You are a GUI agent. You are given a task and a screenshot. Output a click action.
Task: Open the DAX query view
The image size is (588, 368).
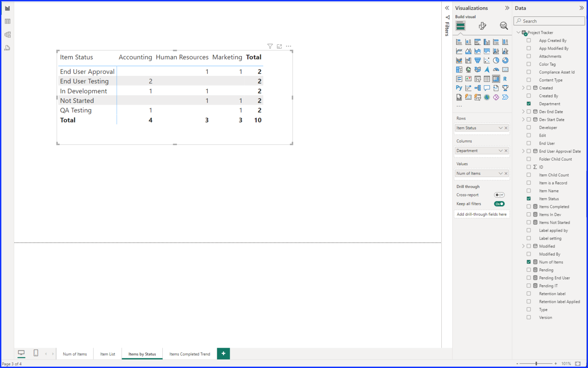click(x=7, y=48)
